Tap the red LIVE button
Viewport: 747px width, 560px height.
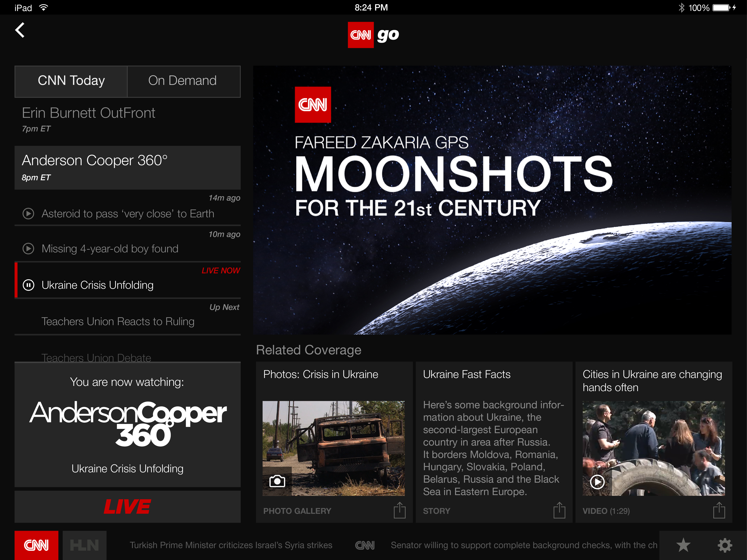pyautogui.click(x=127, y=507)
